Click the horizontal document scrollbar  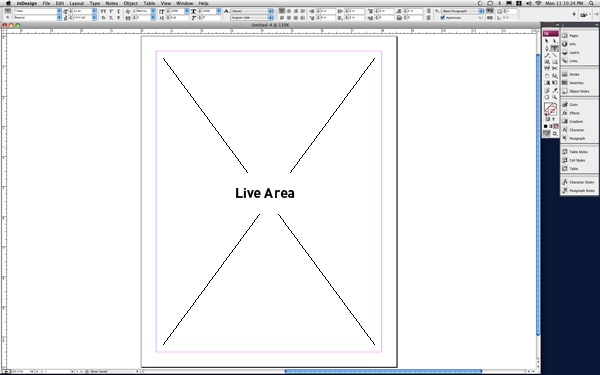[383, 371]
